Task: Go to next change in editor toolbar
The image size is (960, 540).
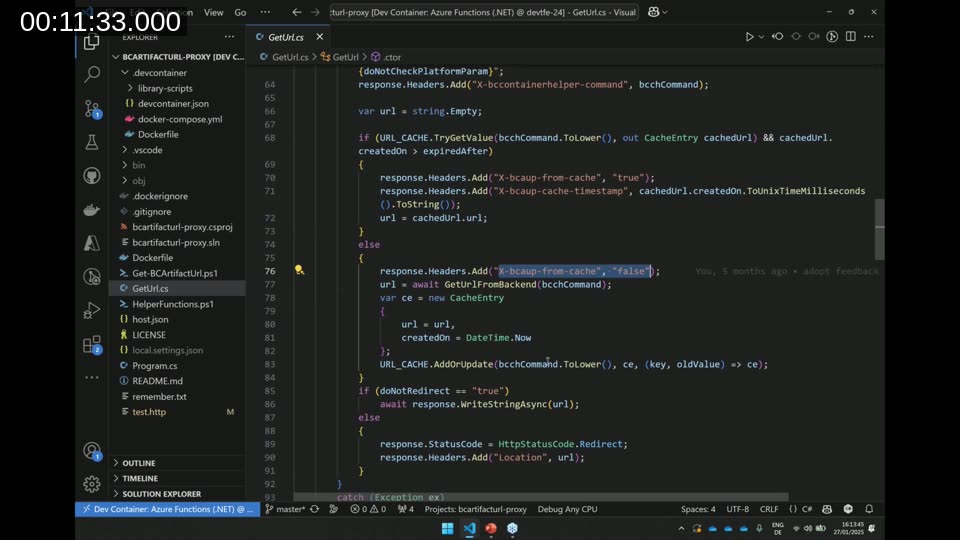Action: pos(814,37)
